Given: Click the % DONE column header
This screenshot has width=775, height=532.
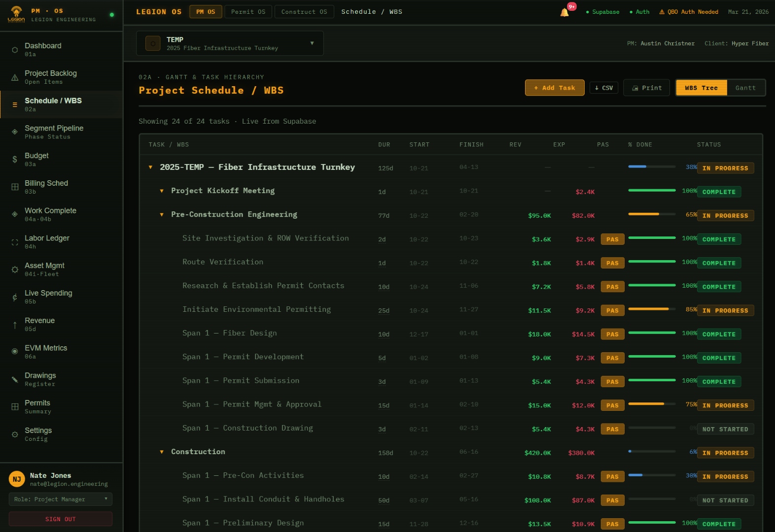Looking at the screenshot, I should [x=640, y=144].
